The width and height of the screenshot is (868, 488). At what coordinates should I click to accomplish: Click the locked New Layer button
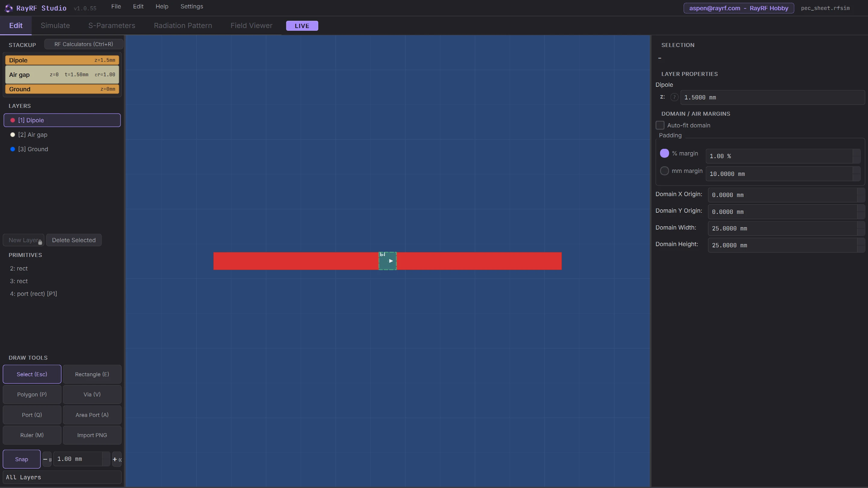(x=24, y=240)
